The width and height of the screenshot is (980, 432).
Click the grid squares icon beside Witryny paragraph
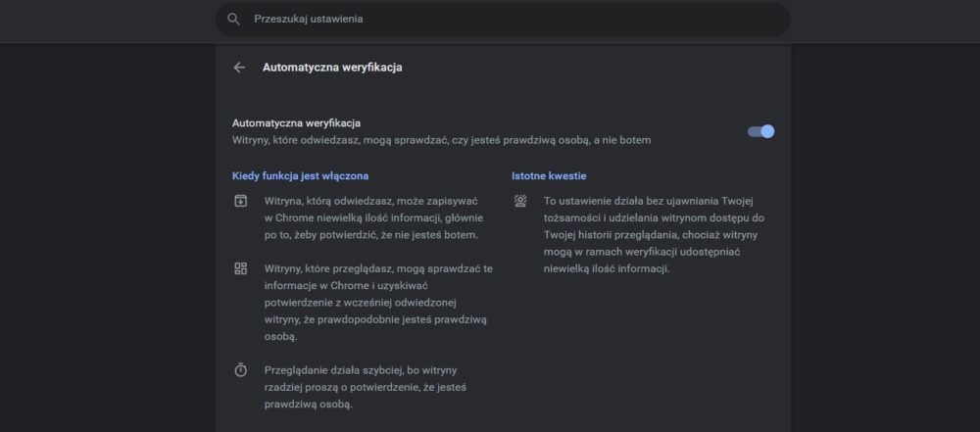tap(241, 268)
